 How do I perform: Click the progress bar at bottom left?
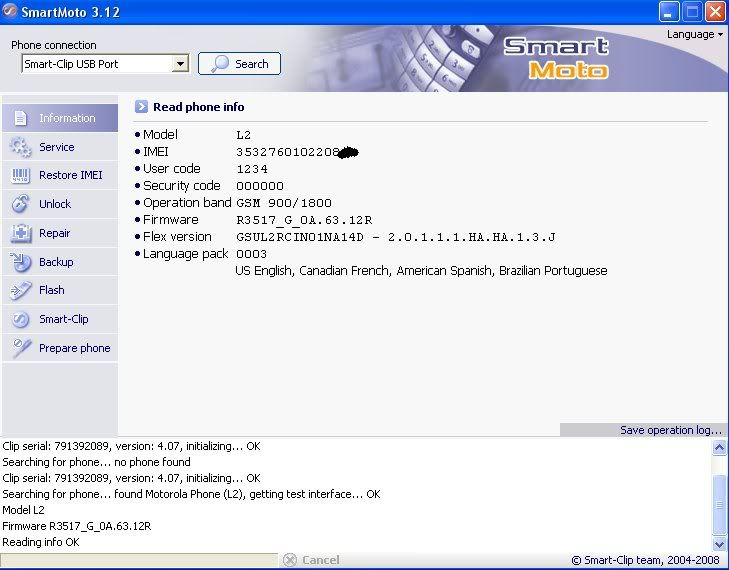(139, 560)
